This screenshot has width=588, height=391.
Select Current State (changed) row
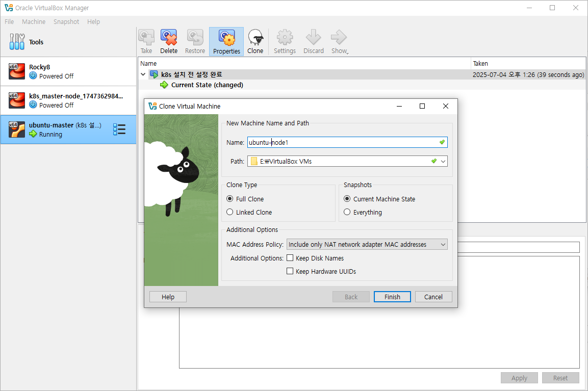pyautogui.click(x=362, y=85)
